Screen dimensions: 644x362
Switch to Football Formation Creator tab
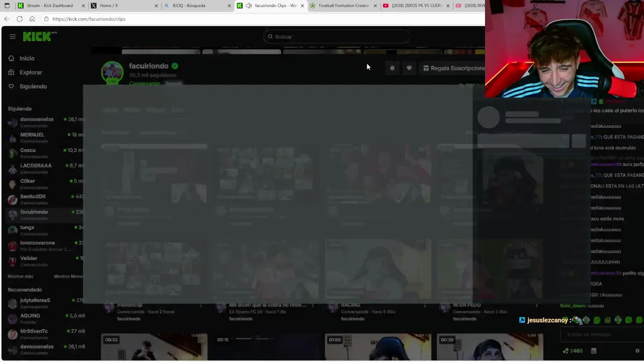(344, 6)
